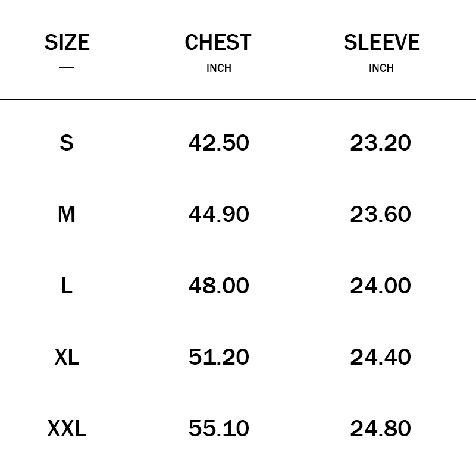The width and height of the screenshot is (476, 476).
Task: Click sleeve measurement 24.40
Action: coord(380,357)
